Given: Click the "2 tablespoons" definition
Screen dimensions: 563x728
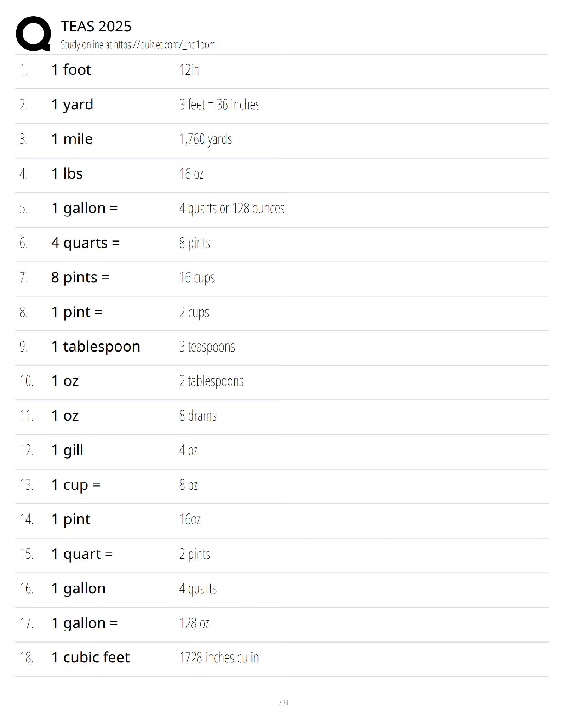Looking at the screenshot, I should pos(211,381).
